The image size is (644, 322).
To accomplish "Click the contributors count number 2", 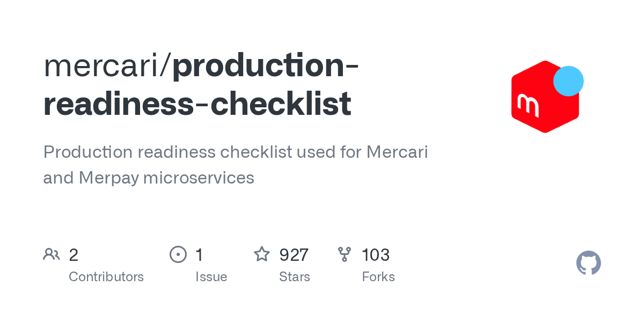I will (x=74, y=254).
